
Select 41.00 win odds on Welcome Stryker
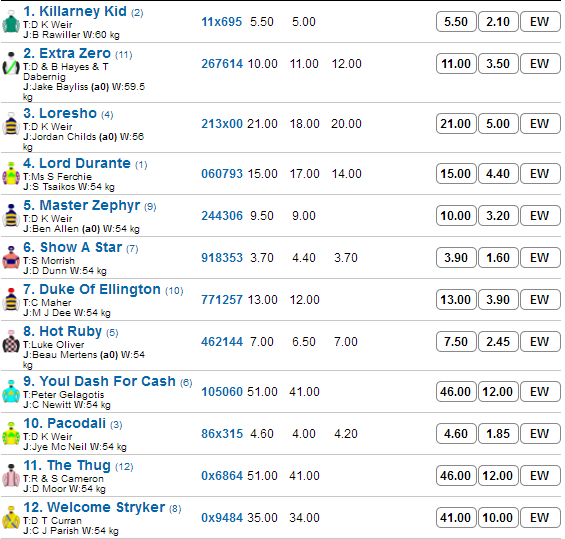(x=456, y=518)
